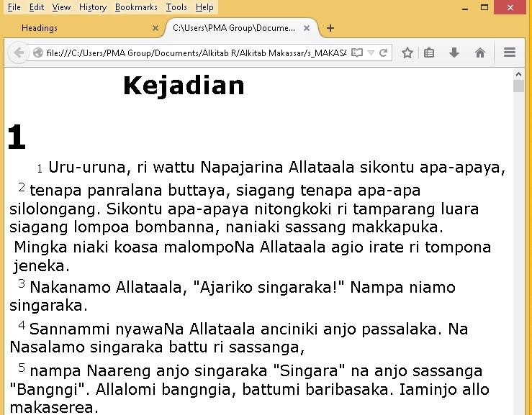Close the C:\Users\PMA Group tab
This screenshot has width=532, height=415.
click(307, 28)
